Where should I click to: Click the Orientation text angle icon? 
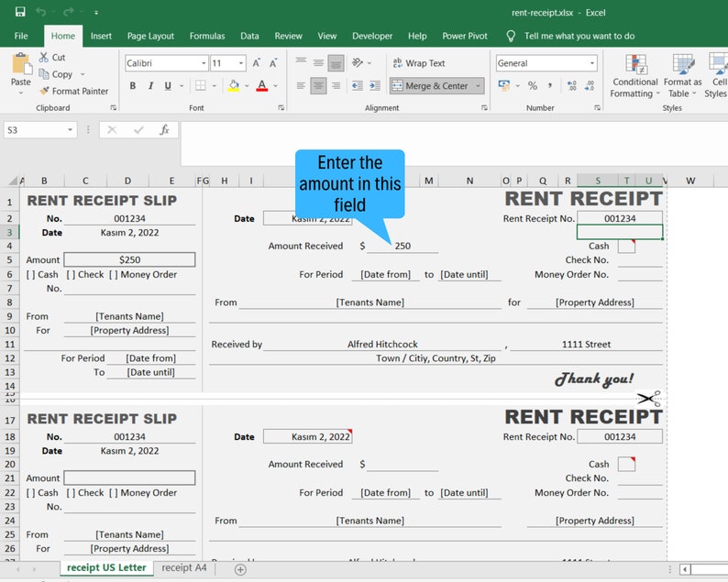357,62
